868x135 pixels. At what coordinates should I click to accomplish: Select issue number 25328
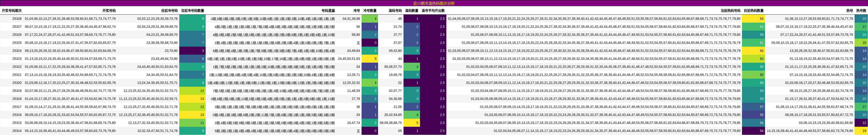pos(17,19)
